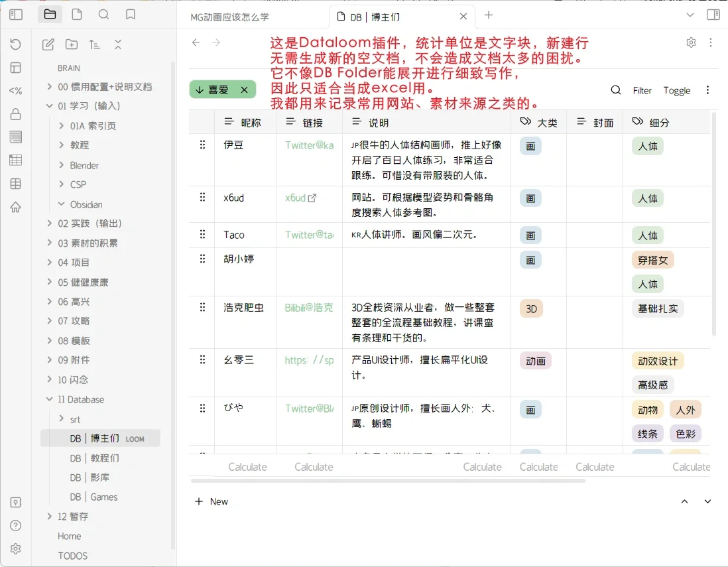Image resolution: width=728 pixels, height=567 pixels.
Task: Collapse the left sidebar panel
Action: coord(15,15)
